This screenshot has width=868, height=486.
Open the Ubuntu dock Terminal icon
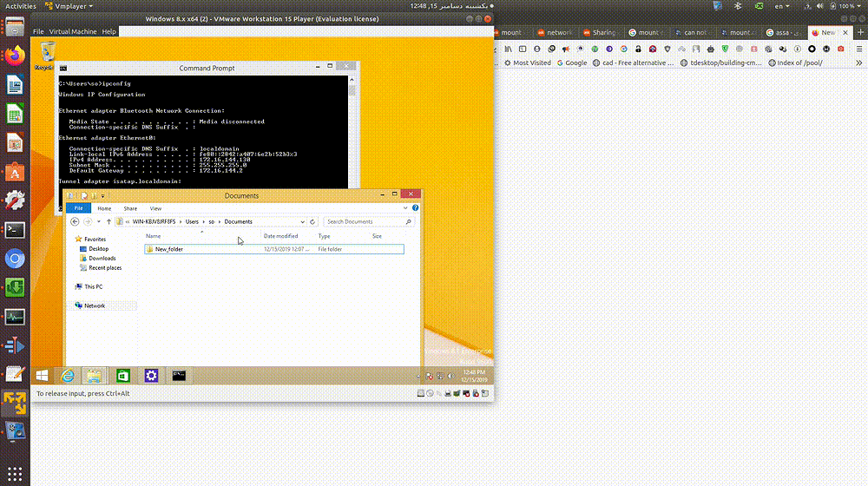(x=15, y=230)
